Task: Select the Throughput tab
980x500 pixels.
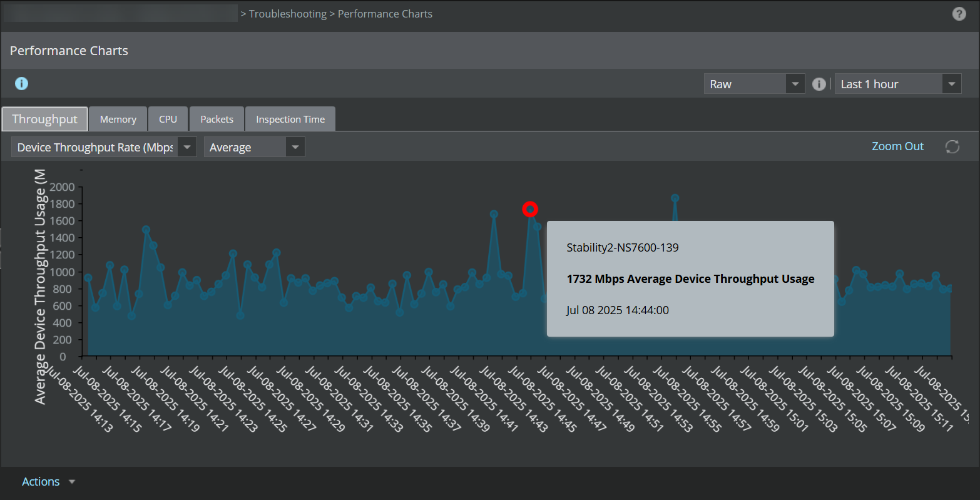Action: click(44, 119)
